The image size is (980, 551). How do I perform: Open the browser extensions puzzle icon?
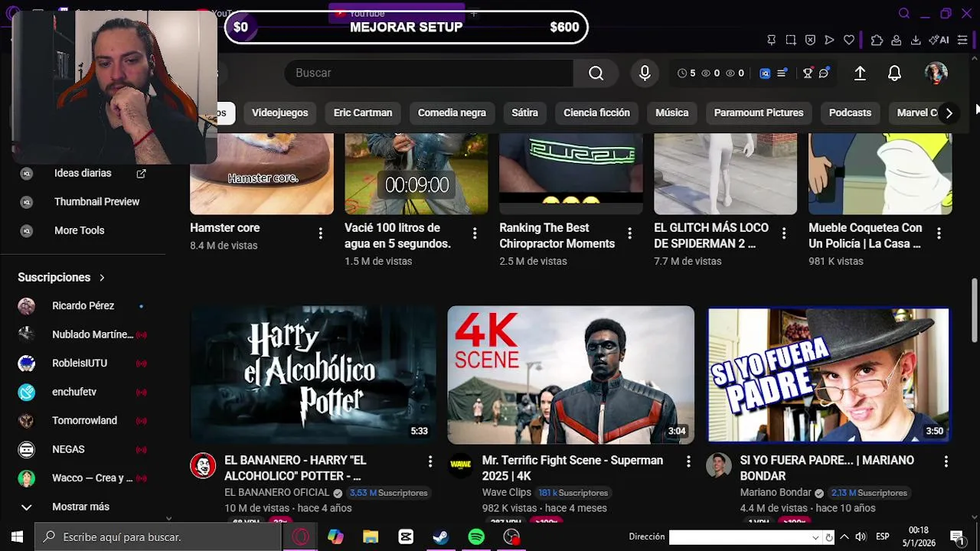click(877, 40)
